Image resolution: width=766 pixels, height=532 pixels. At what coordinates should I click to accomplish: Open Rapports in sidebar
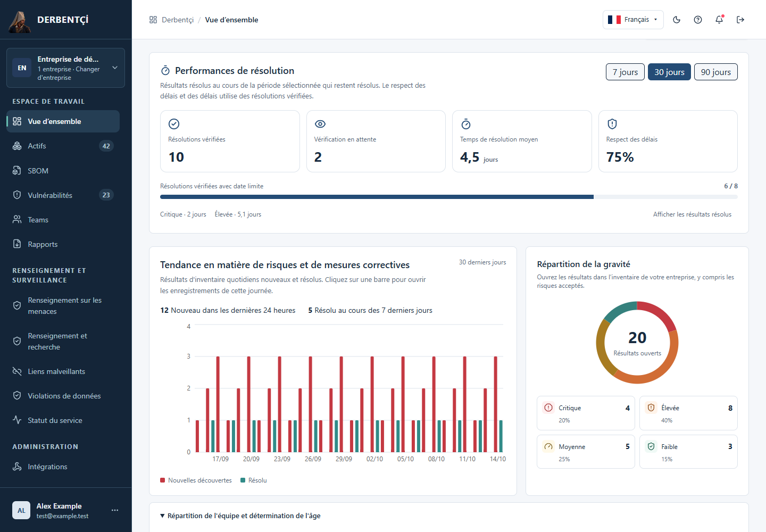pos(63,244)
